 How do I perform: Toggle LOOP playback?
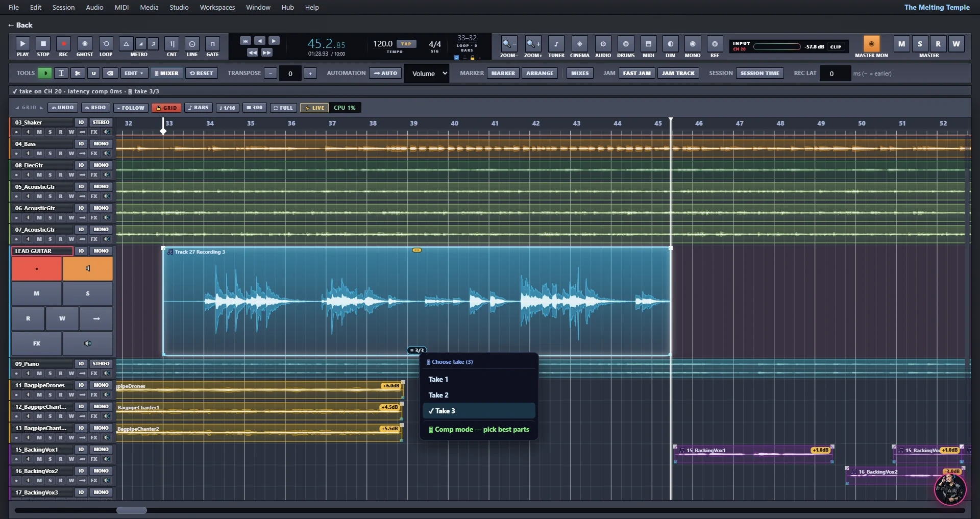tap(106, 44)
